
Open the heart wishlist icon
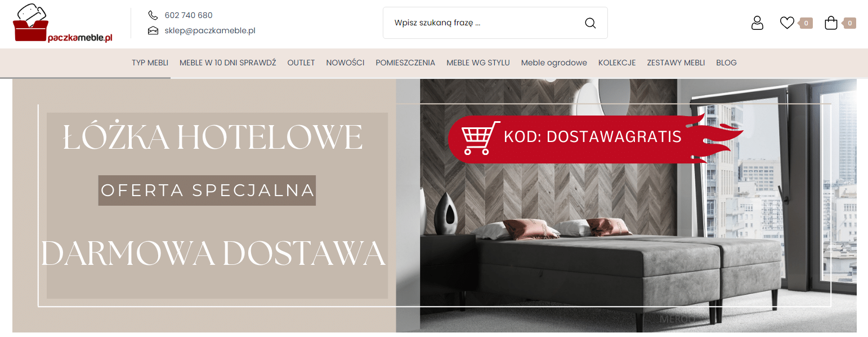pos(787,23)
